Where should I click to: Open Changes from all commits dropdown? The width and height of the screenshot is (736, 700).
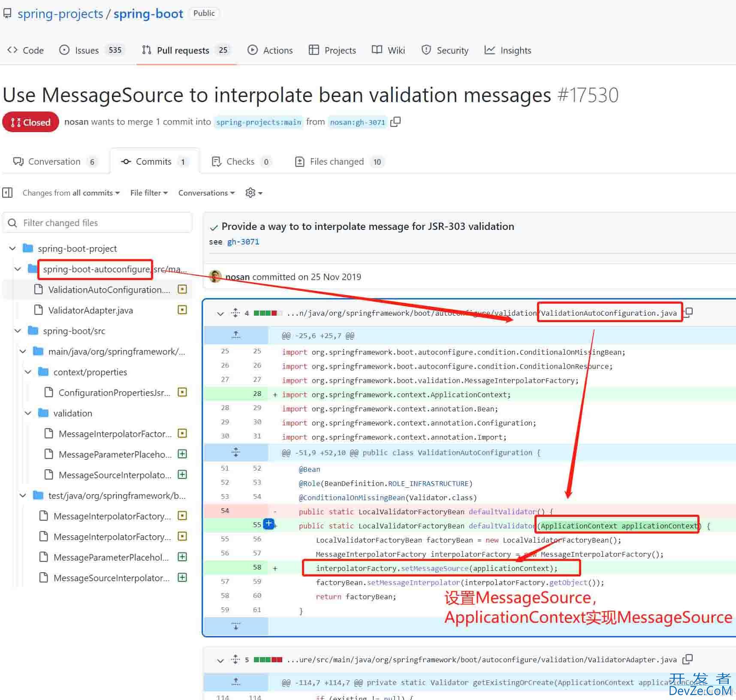click(x=71, y=193)
